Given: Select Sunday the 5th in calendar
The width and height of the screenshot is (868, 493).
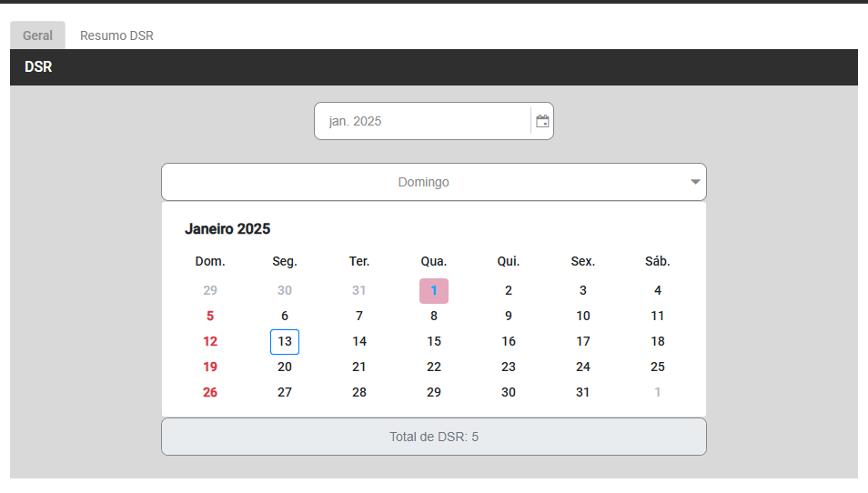Looking at the screenshot, I should point(210,317).
